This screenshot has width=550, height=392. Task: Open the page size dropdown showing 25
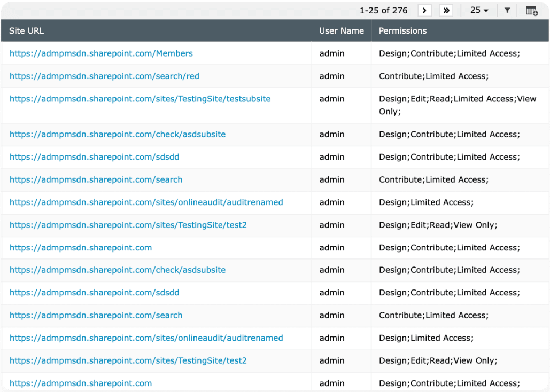479,10
